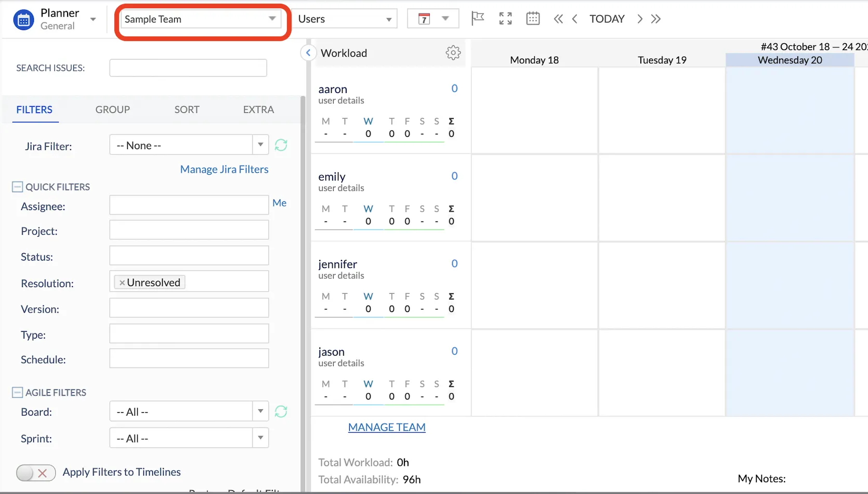Switch to the GROUP tab

(112, 110)
